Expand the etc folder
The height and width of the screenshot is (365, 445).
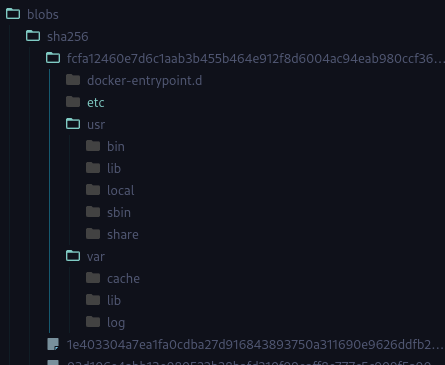coord(96,103)
